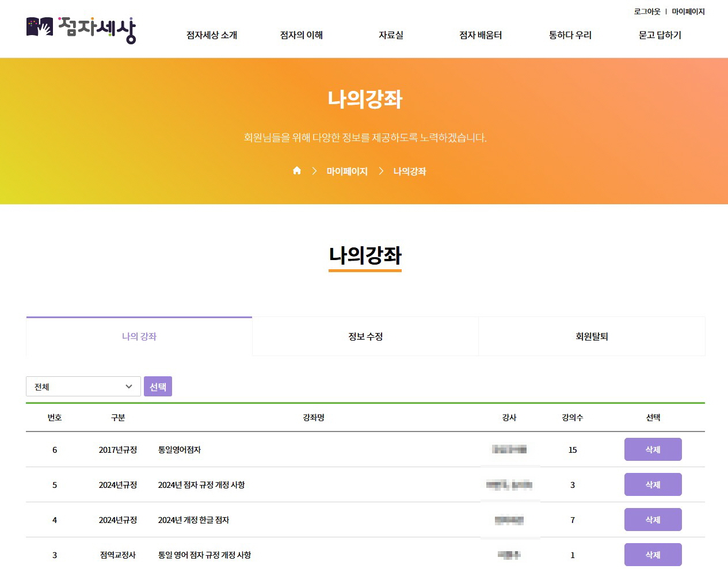Open the 묻고 답하기 menu
The height and width of the screenshot is (569, 728).
pyautogui.click(x=659, y=35)
